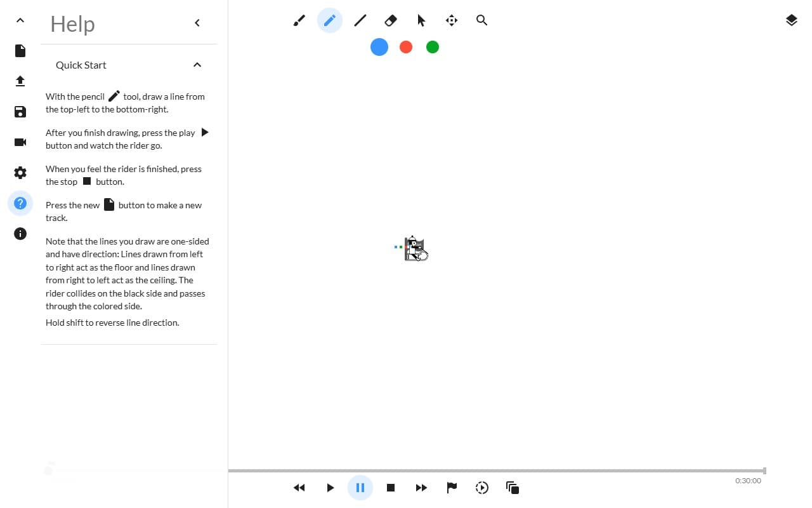The height and width of the screenshot is (508, 812).
Task: Pick the blue line color
Action: 379,47
